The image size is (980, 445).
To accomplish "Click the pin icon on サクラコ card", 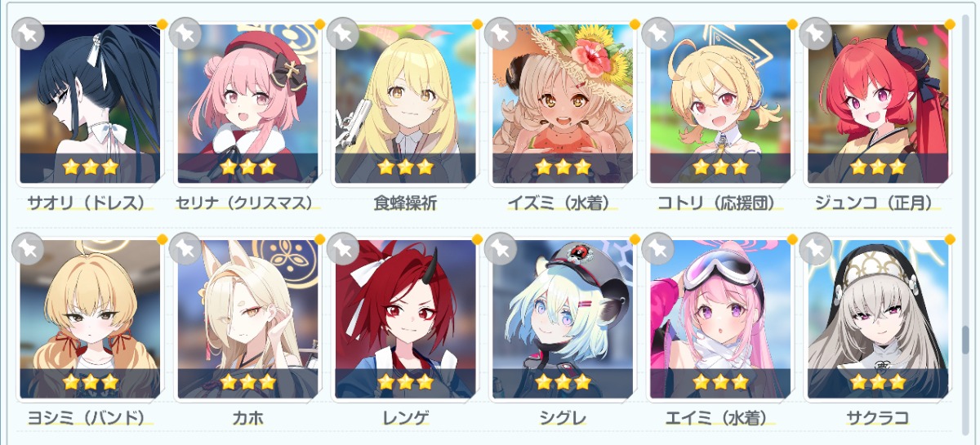I will pos(815,248).
